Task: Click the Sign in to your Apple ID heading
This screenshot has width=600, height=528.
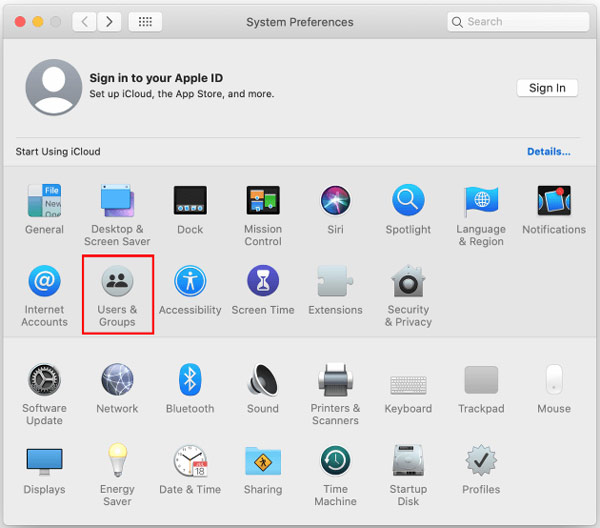Action: [x=156, y=78]
